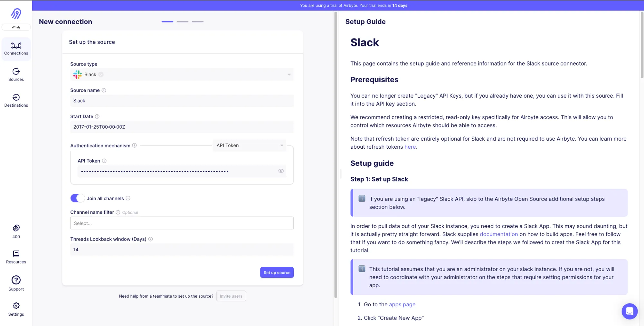Click the verified badge beside Slack
This screenshot has height=326, width=644.
coord(101,74)
